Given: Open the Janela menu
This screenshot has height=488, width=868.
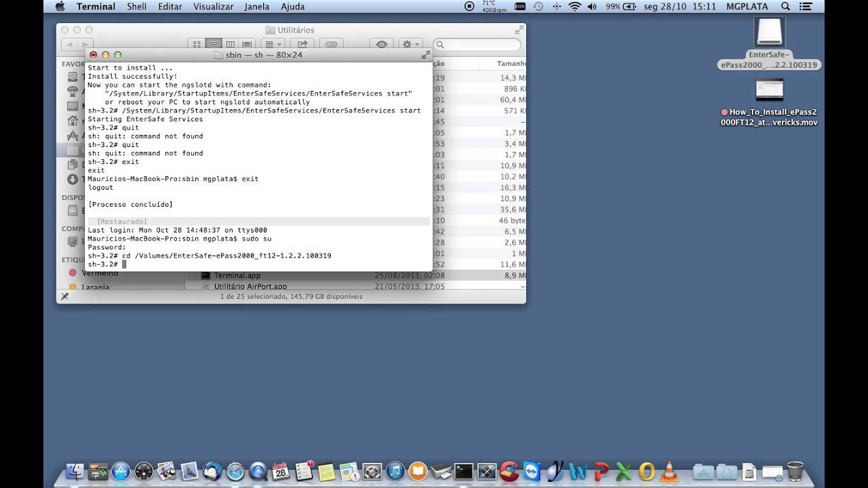Looking at the screenshot, I should coord(256,7).
